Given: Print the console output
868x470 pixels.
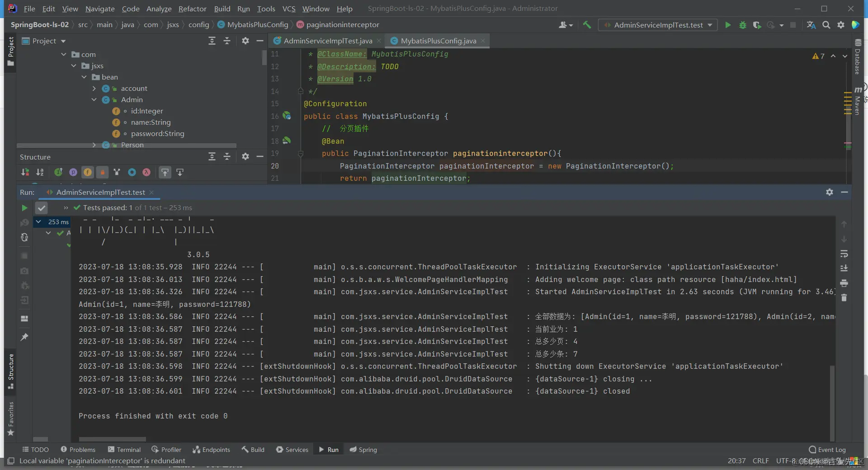Looking at the screenshot, I should point(844,283).
